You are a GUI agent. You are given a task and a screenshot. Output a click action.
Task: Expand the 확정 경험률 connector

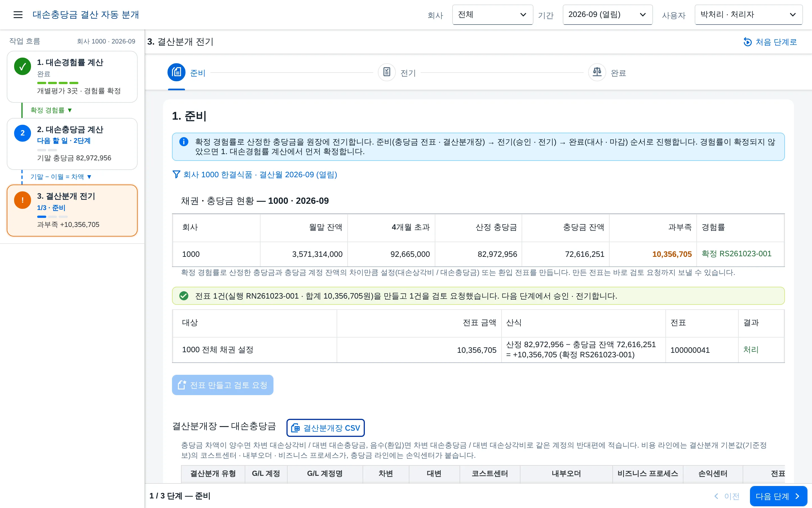click(x=51, y=110)
